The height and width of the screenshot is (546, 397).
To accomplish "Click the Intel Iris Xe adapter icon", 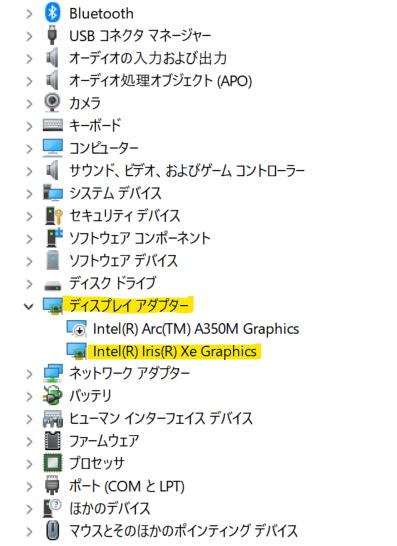I will pyautogui.click(x=77, y=351).
